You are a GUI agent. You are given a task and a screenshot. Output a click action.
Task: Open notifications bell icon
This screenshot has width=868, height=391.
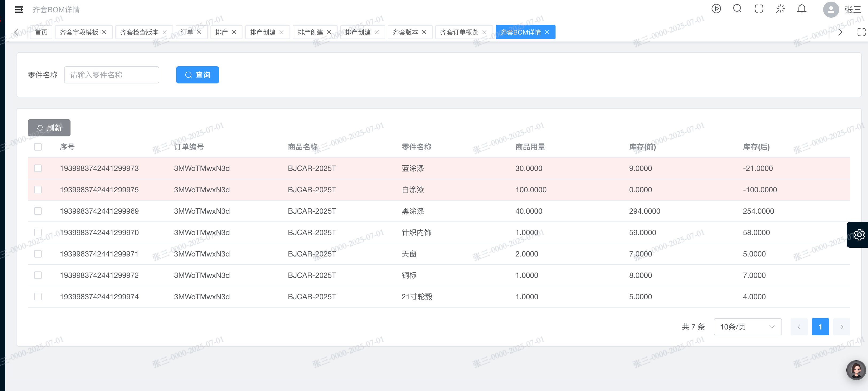(x=801, y=9)
